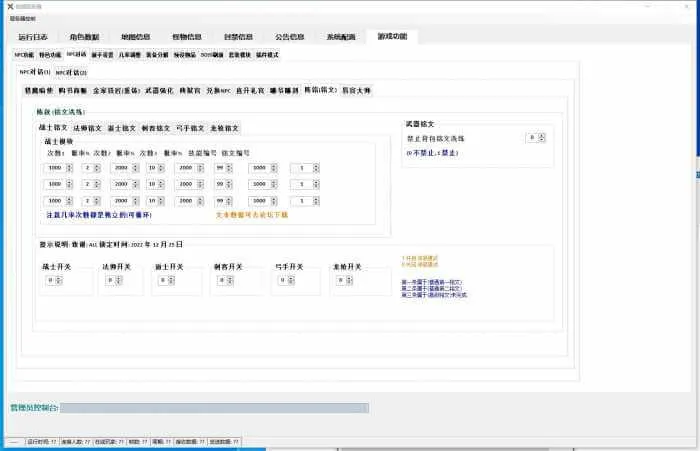The image size is (700, 451).
Task: Adjust second-row 次数2 spinner showing 2000
Action: 125,184
